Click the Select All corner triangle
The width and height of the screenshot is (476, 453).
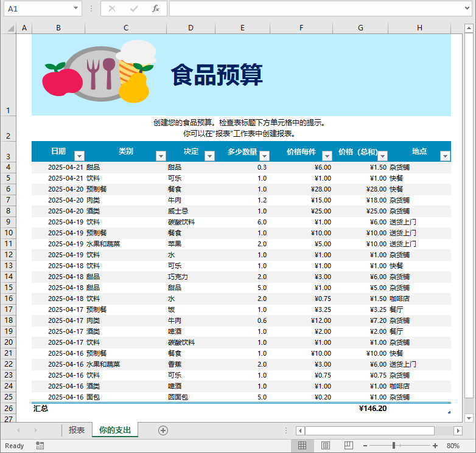11,29
